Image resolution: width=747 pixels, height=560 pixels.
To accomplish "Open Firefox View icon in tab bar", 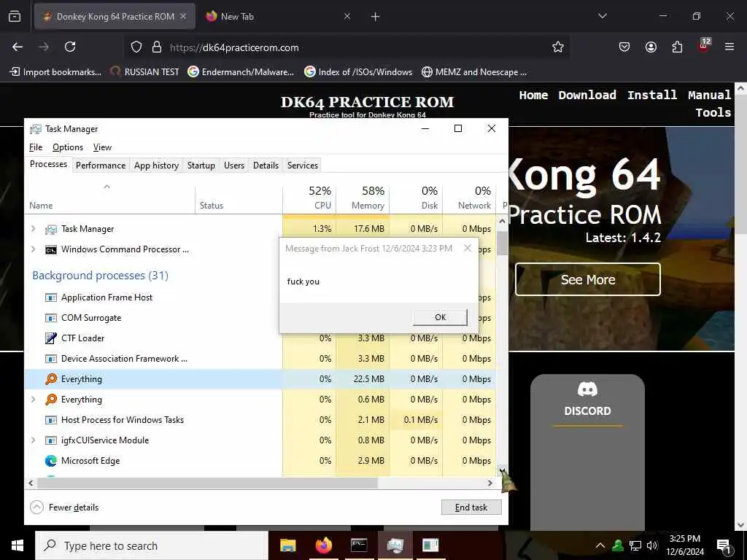I will 15,17.
